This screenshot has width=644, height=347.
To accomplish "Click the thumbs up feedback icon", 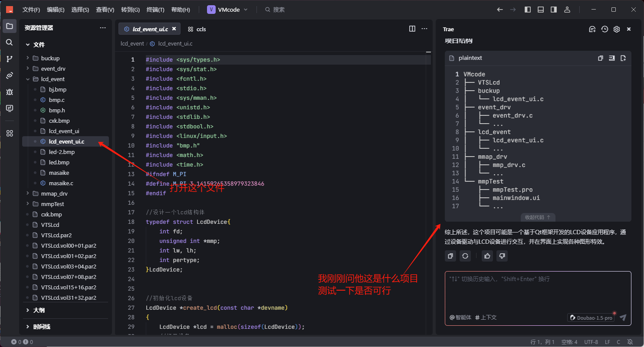I will (x=487, y=256).
